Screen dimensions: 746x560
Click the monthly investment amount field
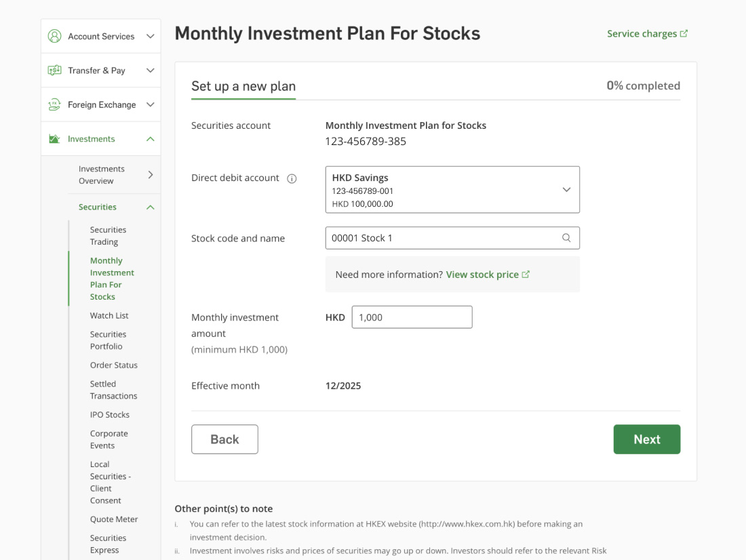(x=412, y=317)
